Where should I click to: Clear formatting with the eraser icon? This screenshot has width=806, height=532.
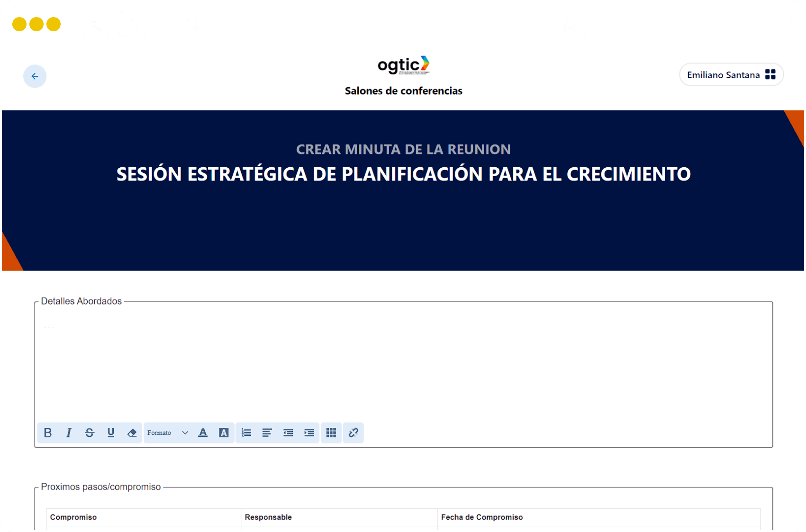[132, 433]
